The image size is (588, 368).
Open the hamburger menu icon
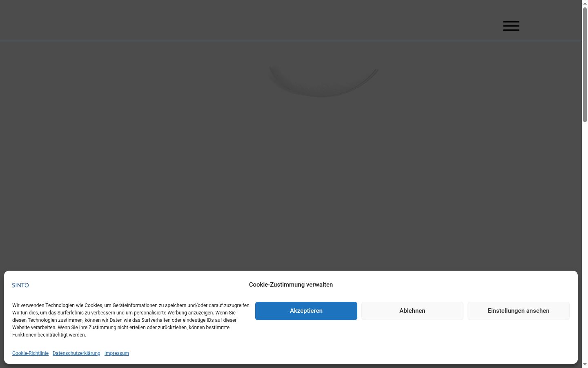pyautogui.click(x=511, y=26)
